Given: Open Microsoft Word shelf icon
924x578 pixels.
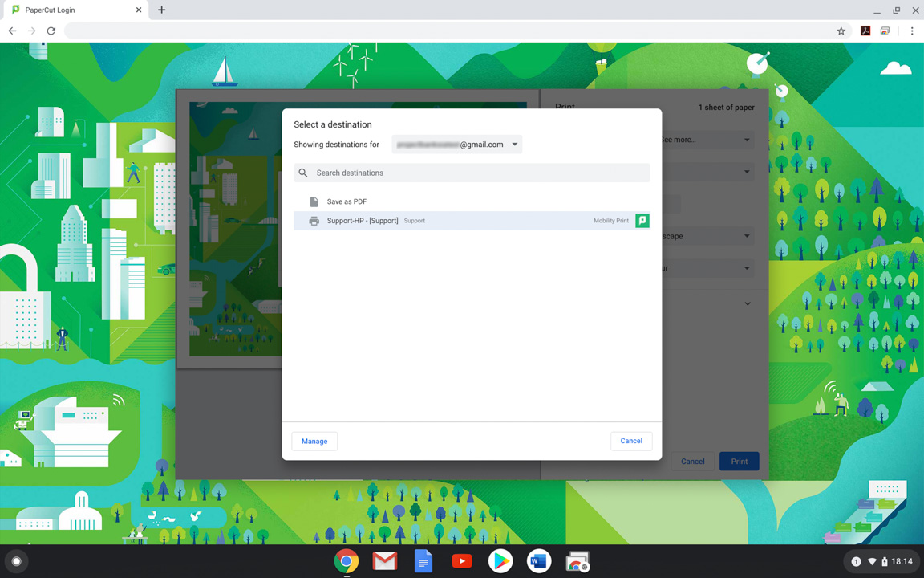Looking at the screenshot, I should (x=539, y=561).
